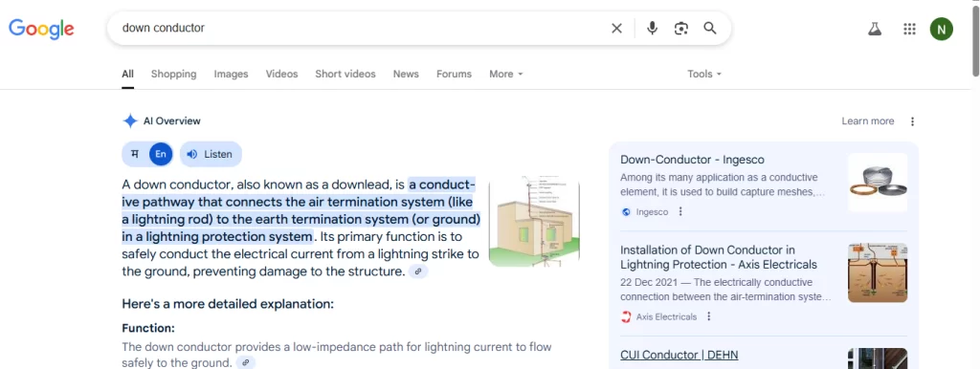Switch to the Short videos tab
The height and width of the screenshot is (369, 980).
coord(345,74)
